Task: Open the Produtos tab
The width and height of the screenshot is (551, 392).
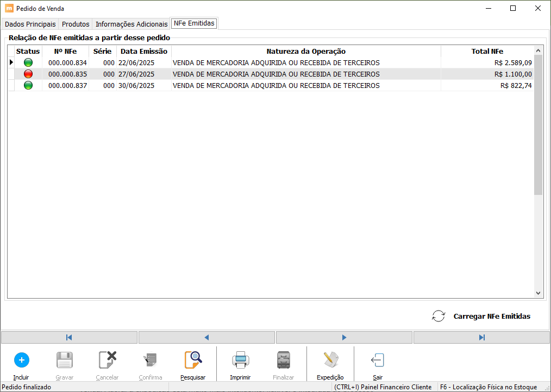Action: 76,24
